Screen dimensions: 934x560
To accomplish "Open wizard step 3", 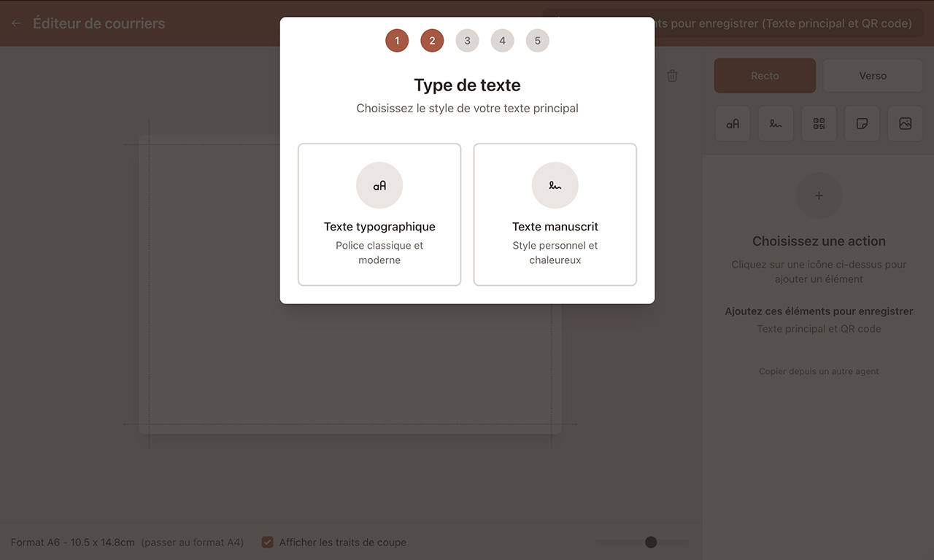I will [x=467, y=40].
